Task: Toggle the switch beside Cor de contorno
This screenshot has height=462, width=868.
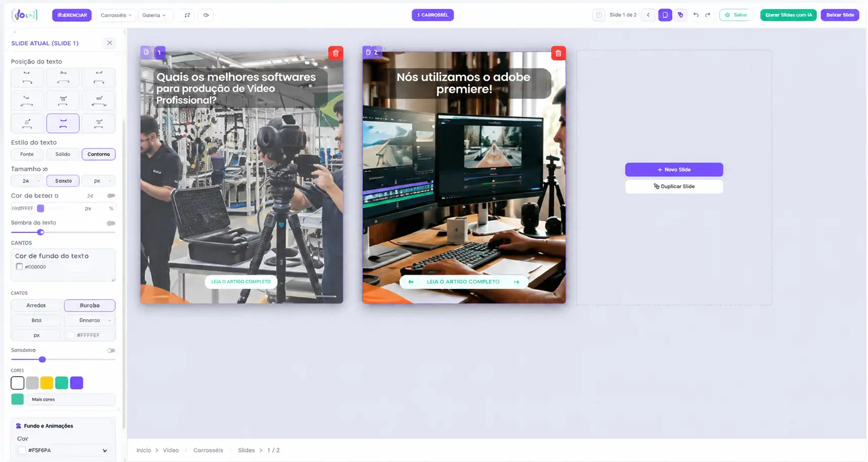Action: (111, 195)
